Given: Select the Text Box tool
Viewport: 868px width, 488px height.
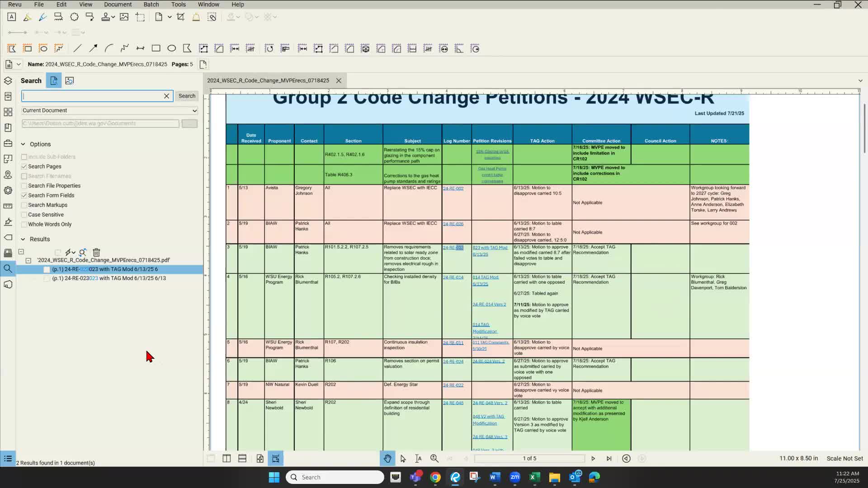Looking at the screenshot, I should pyautogui.click(x=12, y=17).
